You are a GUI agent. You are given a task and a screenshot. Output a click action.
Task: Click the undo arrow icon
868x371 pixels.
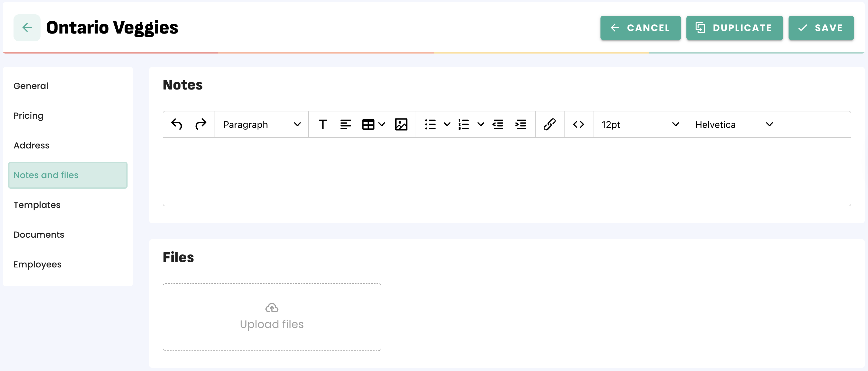[176, 124]
